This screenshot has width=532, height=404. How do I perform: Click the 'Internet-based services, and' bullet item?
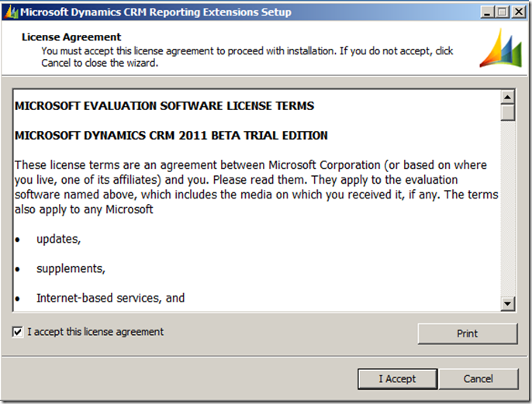[x=110, y=297]
